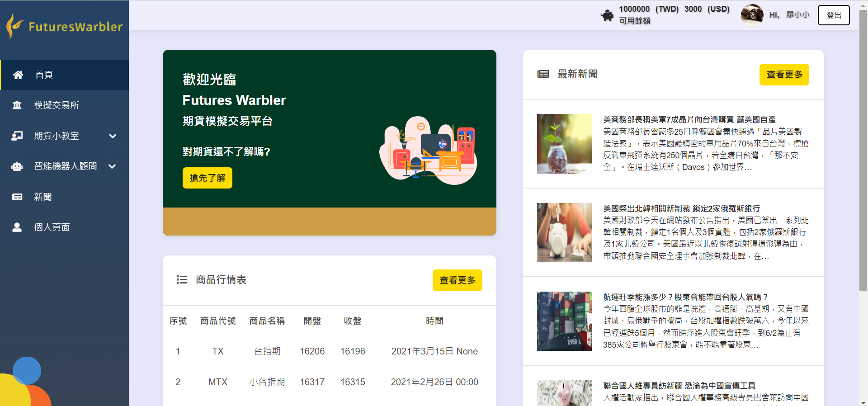Screen dimensions: 868x406
Task: Open news headline about 北韓 sanctions
Action: point(681,208)
